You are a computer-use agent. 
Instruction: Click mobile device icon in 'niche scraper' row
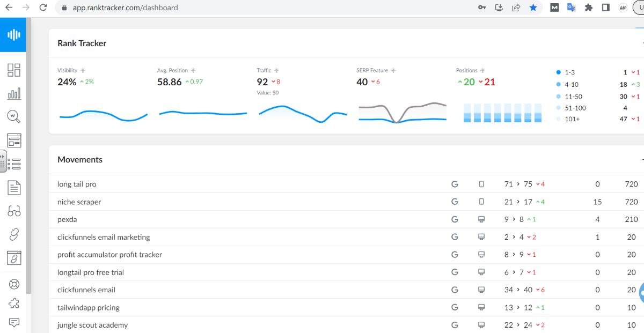[x=481, y=202]
